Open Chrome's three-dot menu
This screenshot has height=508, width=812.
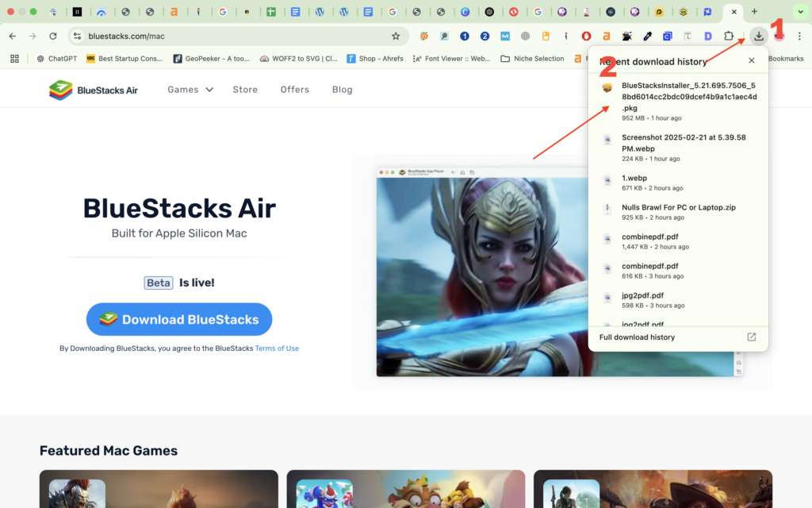tap(799, 36)
